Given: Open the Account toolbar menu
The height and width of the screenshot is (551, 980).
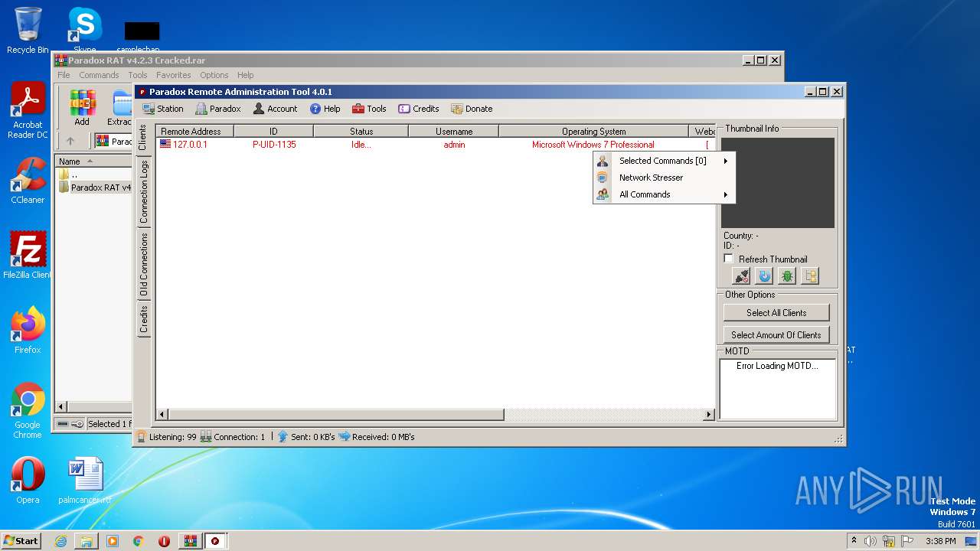Looking at the screenshot, I should (x=275, y=109).
